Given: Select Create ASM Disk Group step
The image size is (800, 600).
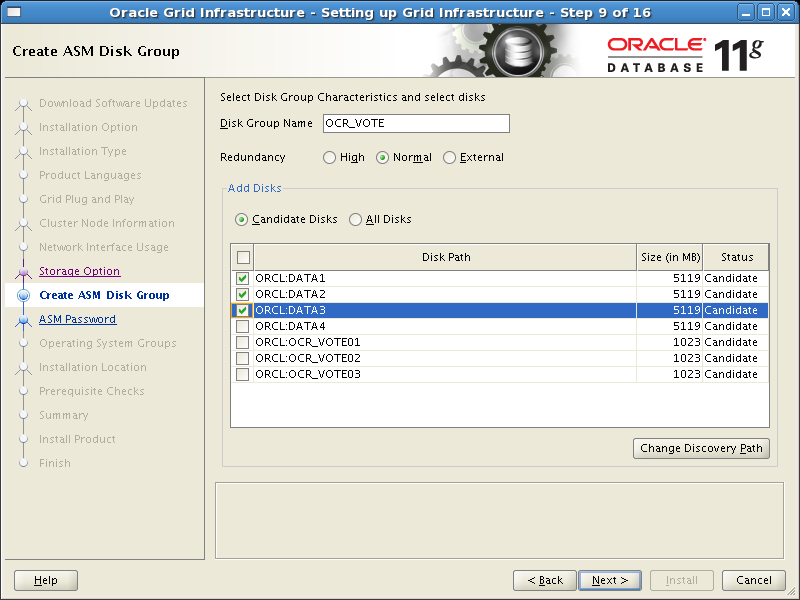Looking at the screenshot, I should tap(104, 295).
